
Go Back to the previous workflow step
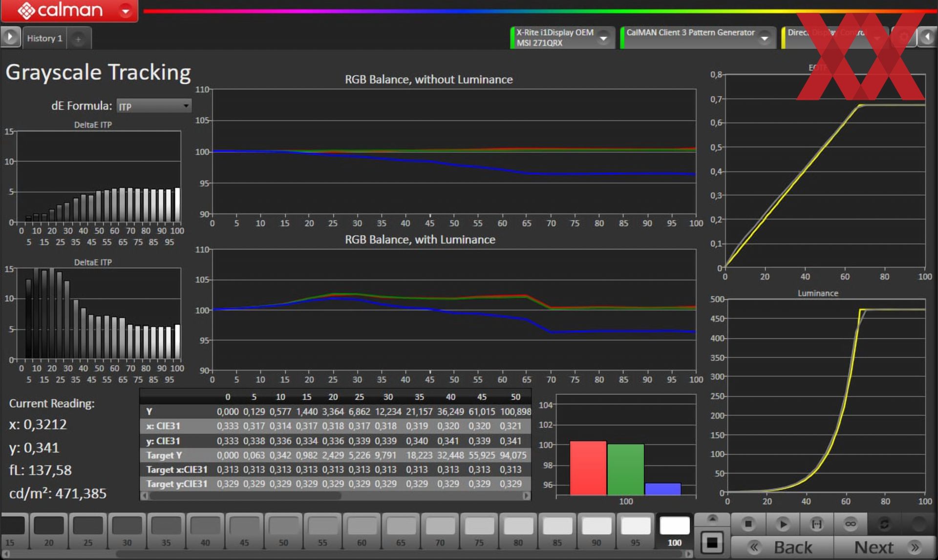(782, 547)
